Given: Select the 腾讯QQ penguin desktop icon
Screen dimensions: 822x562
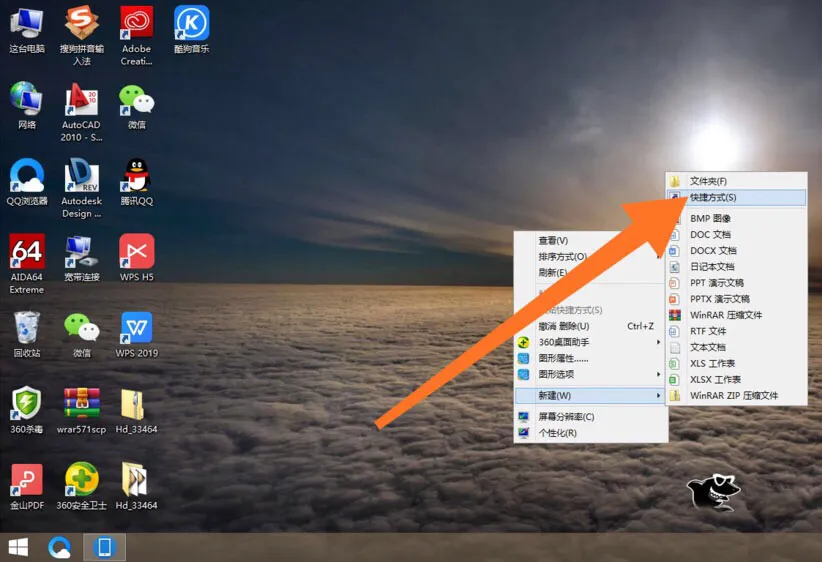Looking at the screenshot, I should [136, 182].
